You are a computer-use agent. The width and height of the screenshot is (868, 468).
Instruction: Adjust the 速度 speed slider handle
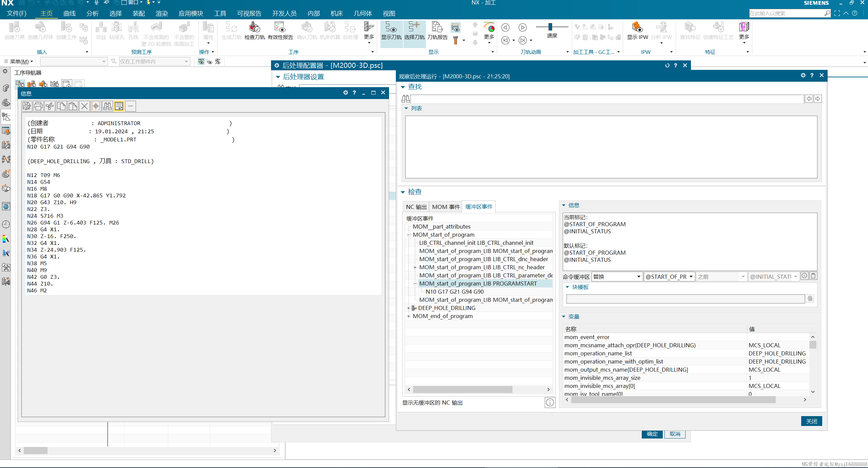coord(550,27)
